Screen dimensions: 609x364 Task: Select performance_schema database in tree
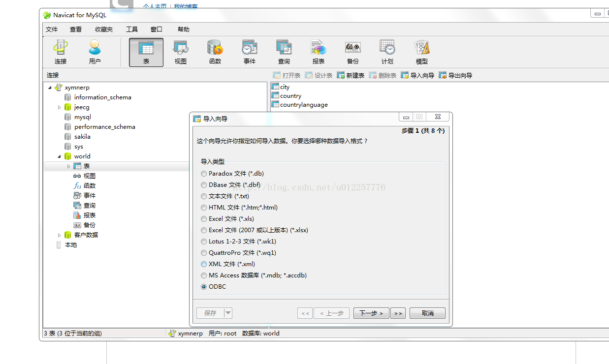point(99,127)
